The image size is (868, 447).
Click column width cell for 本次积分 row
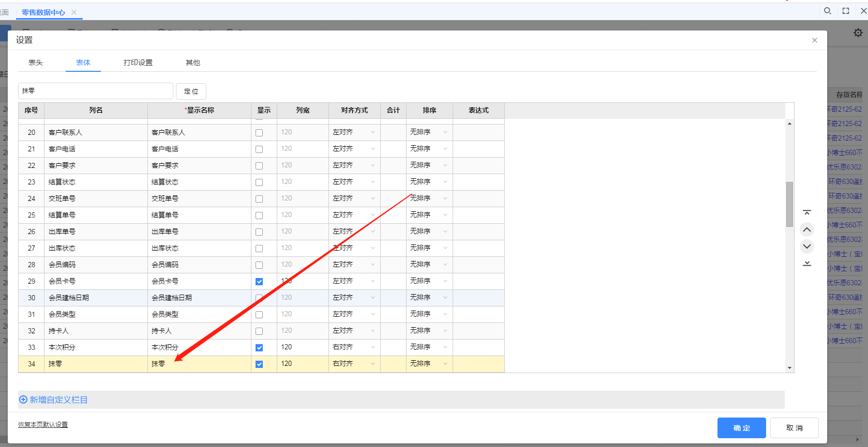303,347
